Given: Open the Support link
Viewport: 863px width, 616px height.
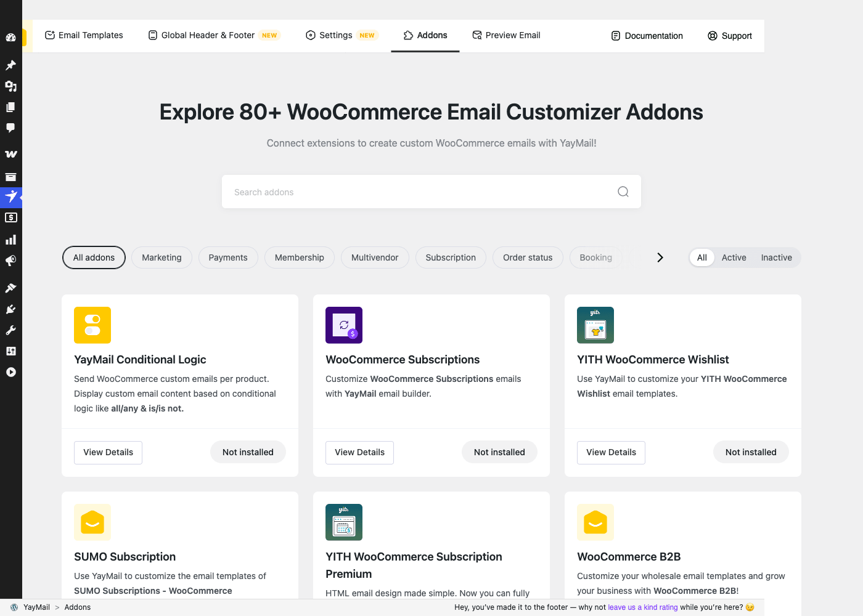Looking at the screenshot, I should click(x=730, y=36).
